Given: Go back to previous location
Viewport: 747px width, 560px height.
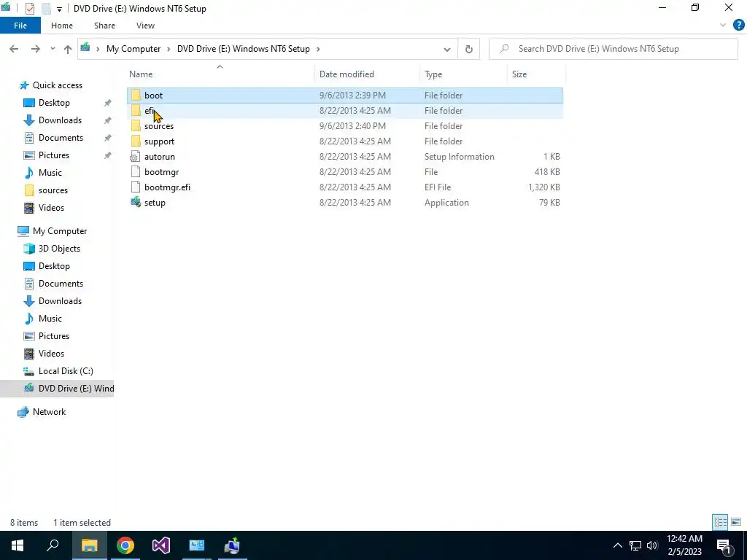Looking at the screenshot, I should point(14,49).
